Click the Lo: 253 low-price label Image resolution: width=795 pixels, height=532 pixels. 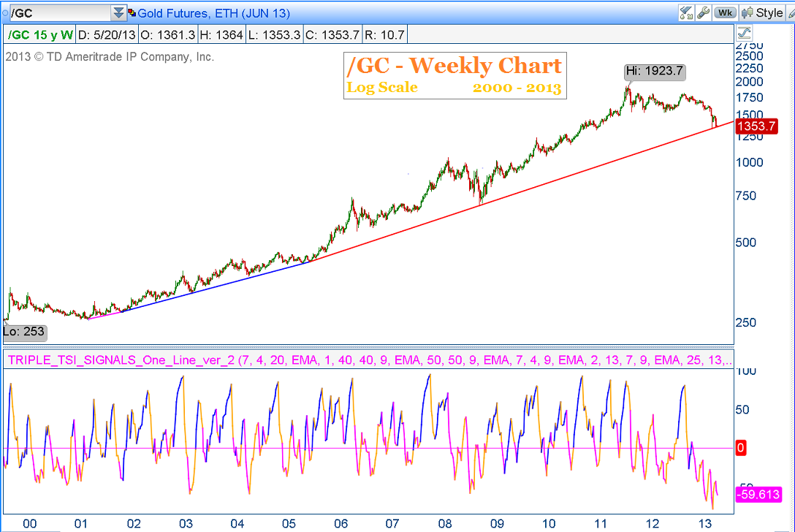click(x=23, y=331)
